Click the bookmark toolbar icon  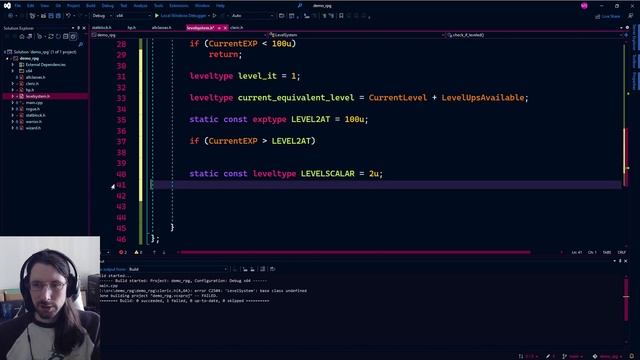341,16
